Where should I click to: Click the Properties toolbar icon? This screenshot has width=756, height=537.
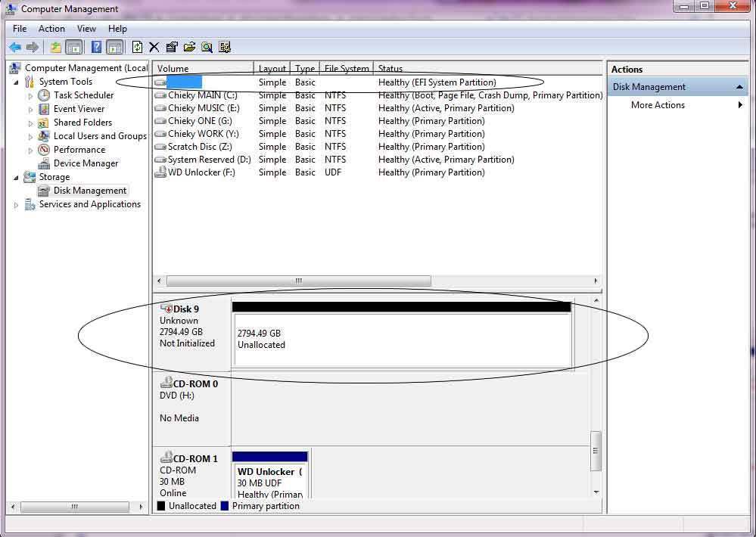172,47
